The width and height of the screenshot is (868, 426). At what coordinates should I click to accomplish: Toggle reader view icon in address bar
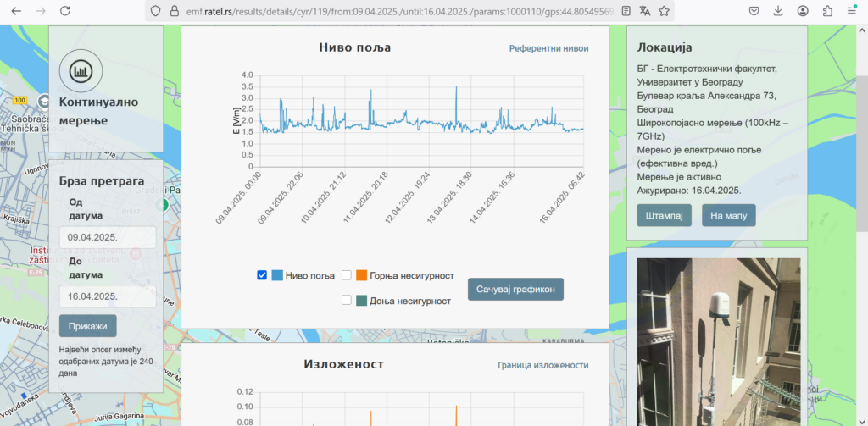[626, 11]
